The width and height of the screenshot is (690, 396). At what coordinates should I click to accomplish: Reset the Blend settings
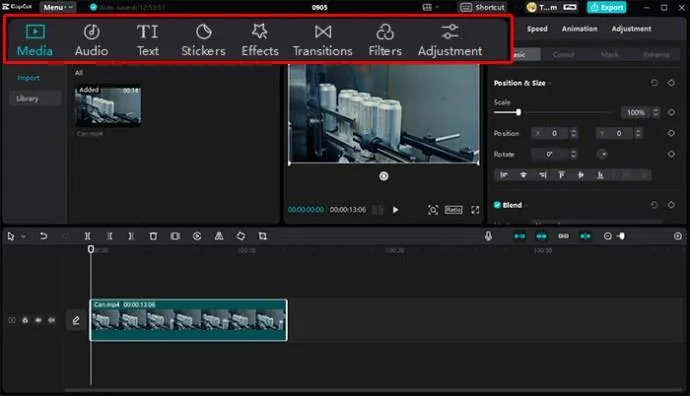click(654, 205)
